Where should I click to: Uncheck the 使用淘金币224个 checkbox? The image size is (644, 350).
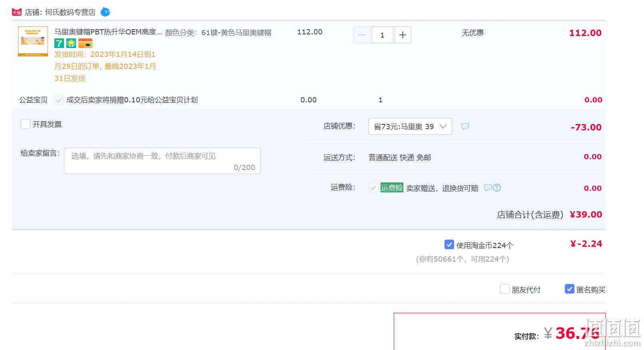[x=449, y=244]
